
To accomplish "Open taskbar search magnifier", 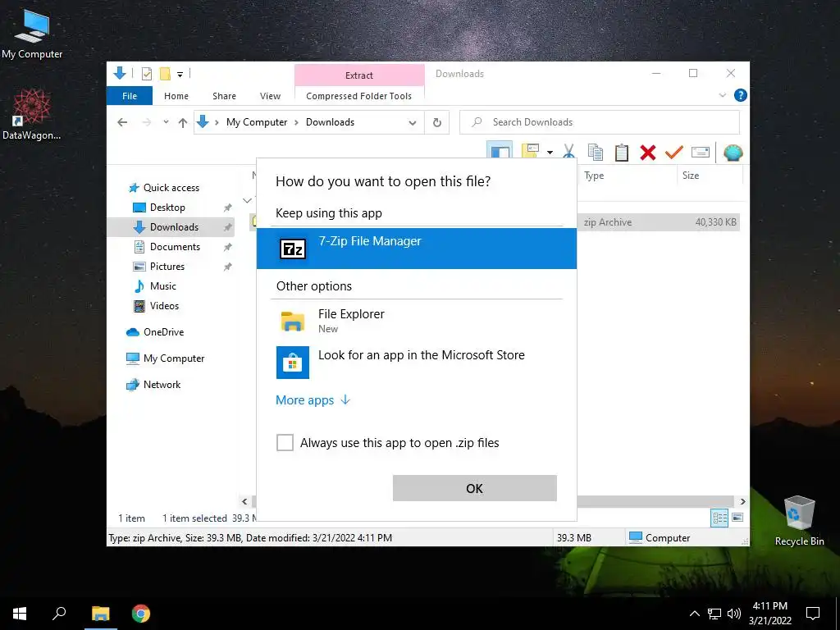I will click(59, 614).
